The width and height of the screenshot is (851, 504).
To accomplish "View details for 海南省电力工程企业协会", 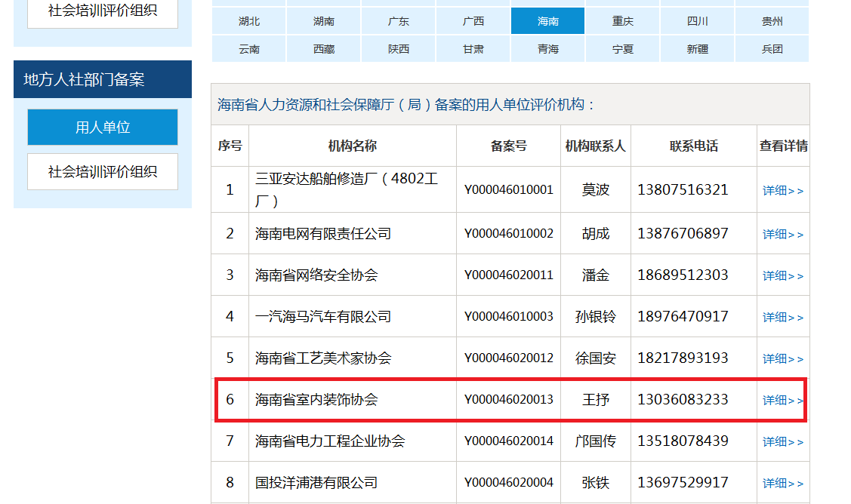I will coord(782,441).
